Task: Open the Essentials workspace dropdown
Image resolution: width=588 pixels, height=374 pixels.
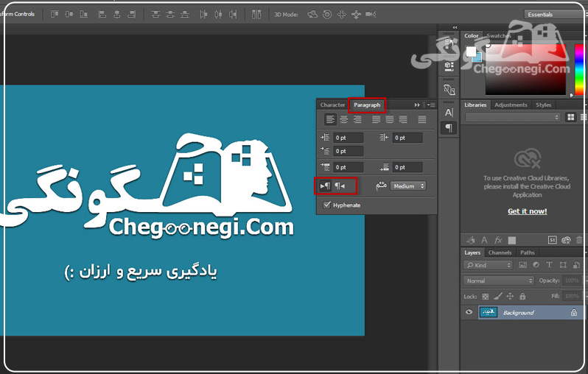Action: [x=556, y=14]
